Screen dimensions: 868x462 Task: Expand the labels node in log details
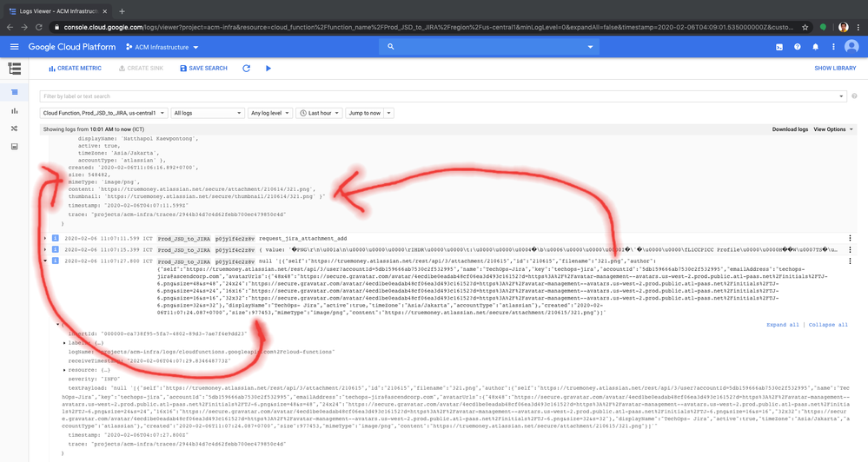point(65,343)
